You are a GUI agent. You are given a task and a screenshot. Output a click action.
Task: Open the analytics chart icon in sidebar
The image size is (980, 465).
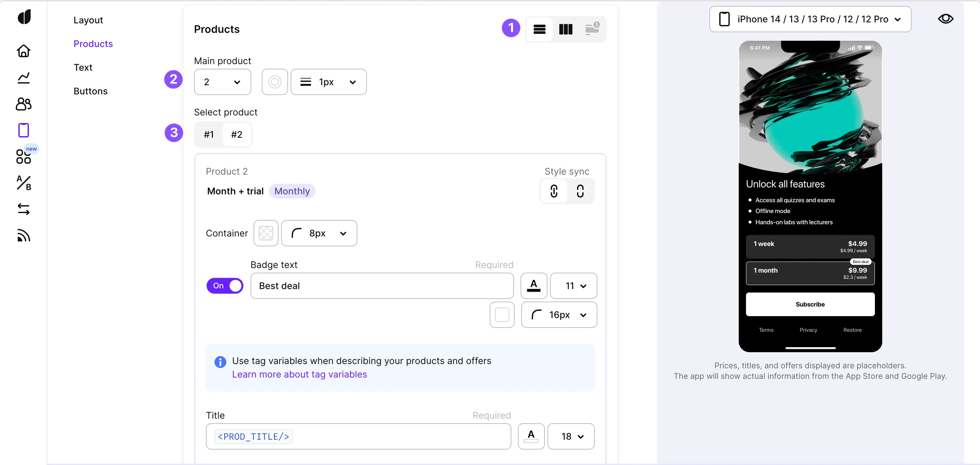coord(24,78)
